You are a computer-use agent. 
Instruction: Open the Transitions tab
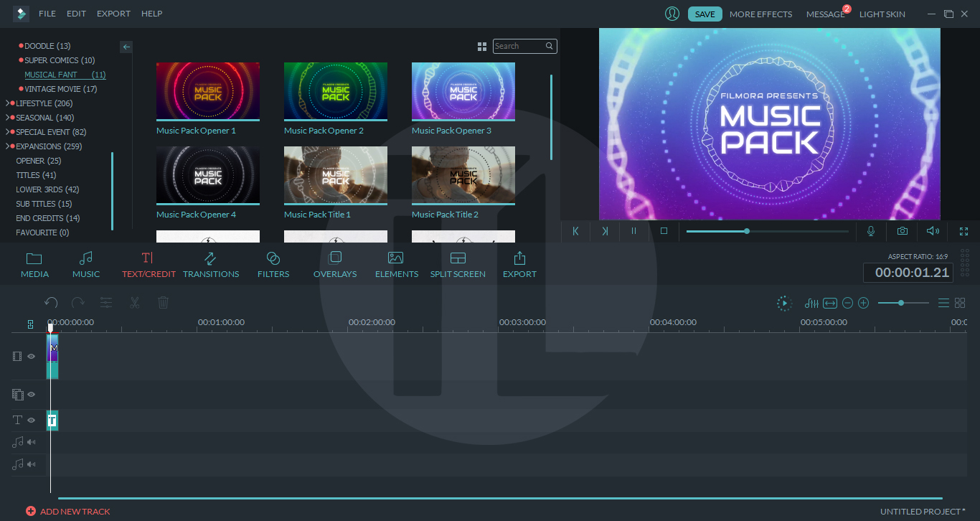211,265
